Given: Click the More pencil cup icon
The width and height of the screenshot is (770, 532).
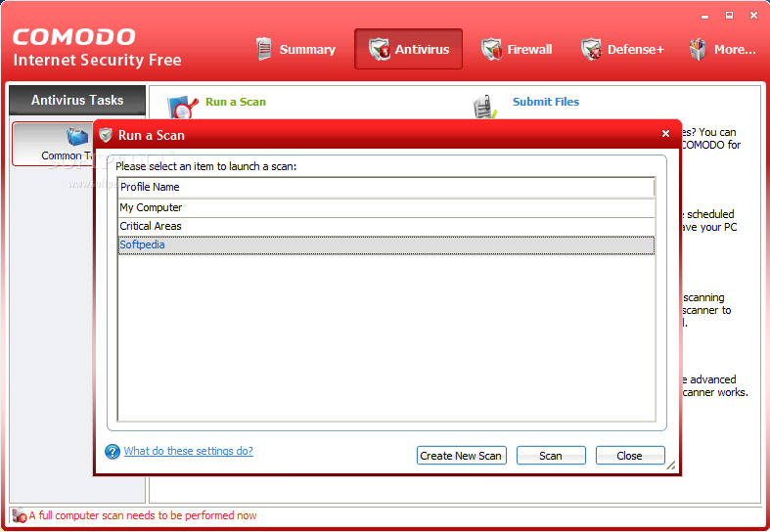Looking at the screenshot, I should (x=698, y=49).
